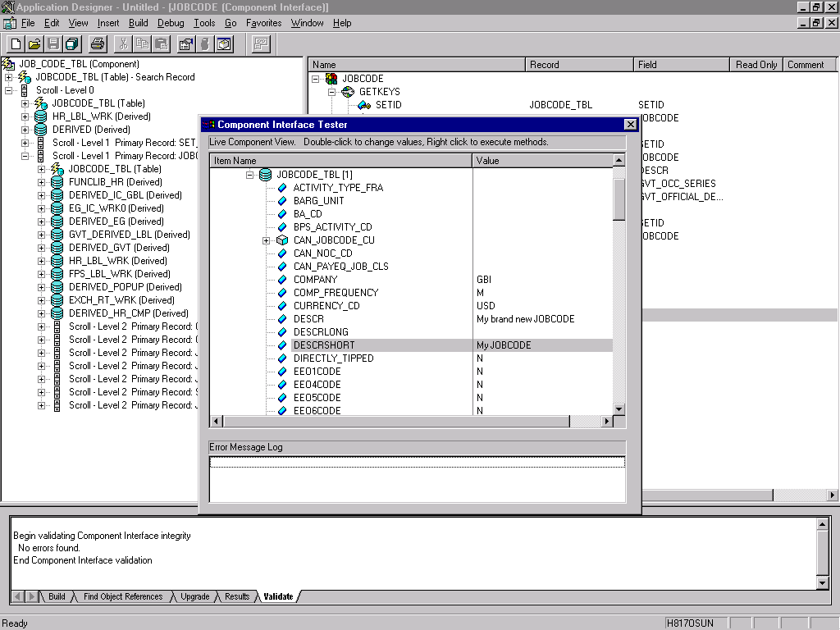Click the Save All stacked-disks toolbar icon

(71, 43)
